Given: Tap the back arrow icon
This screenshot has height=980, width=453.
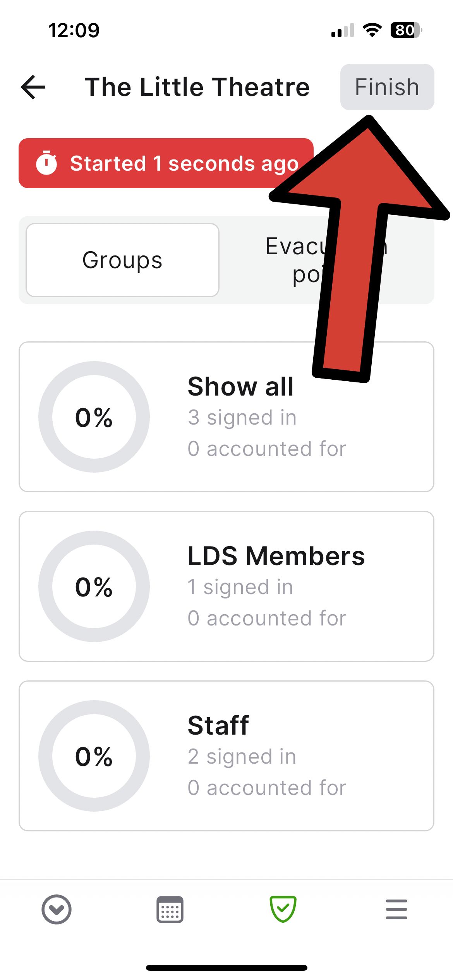Looking at the screenshot, I should 33,87.
